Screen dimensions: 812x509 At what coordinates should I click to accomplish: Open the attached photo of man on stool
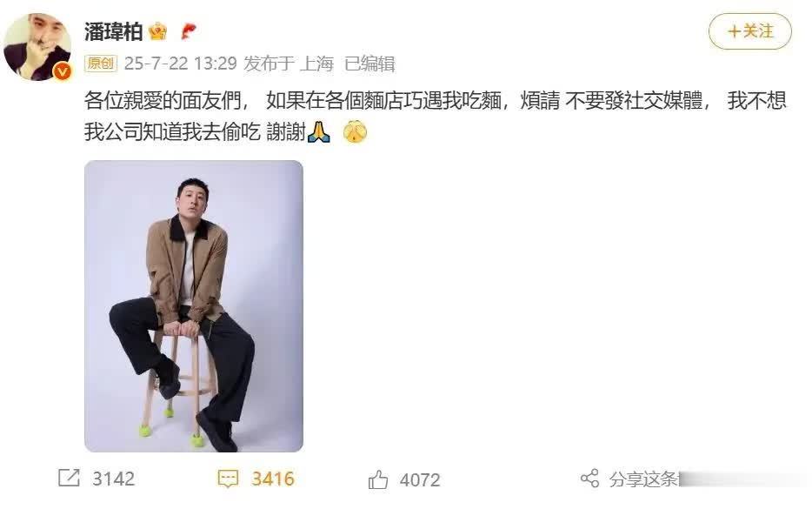click(194, 305)
